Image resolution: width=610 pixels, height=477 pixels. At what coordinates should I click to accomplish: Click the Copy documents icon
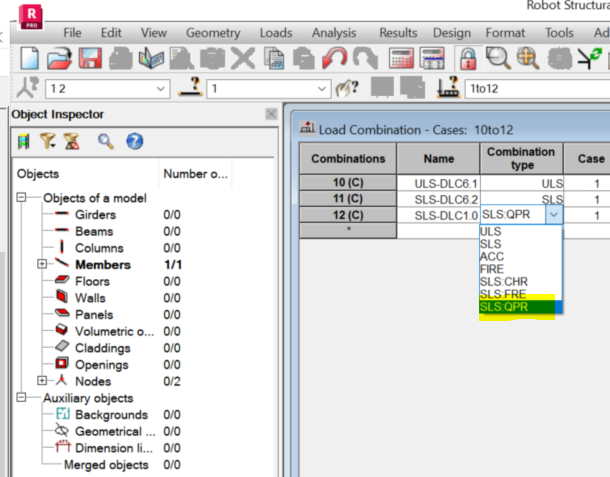pos(274,58)
